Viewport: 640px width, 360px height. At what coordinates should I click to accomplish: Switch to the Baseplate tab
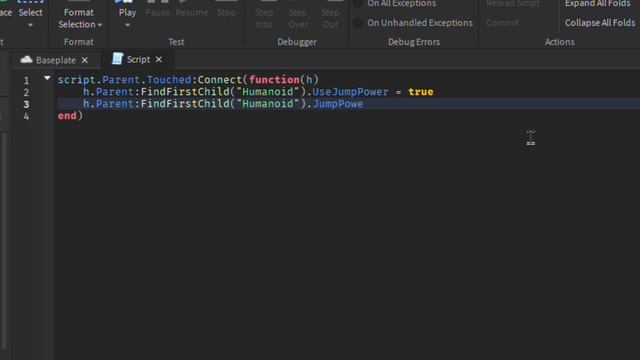click(56, 60)
